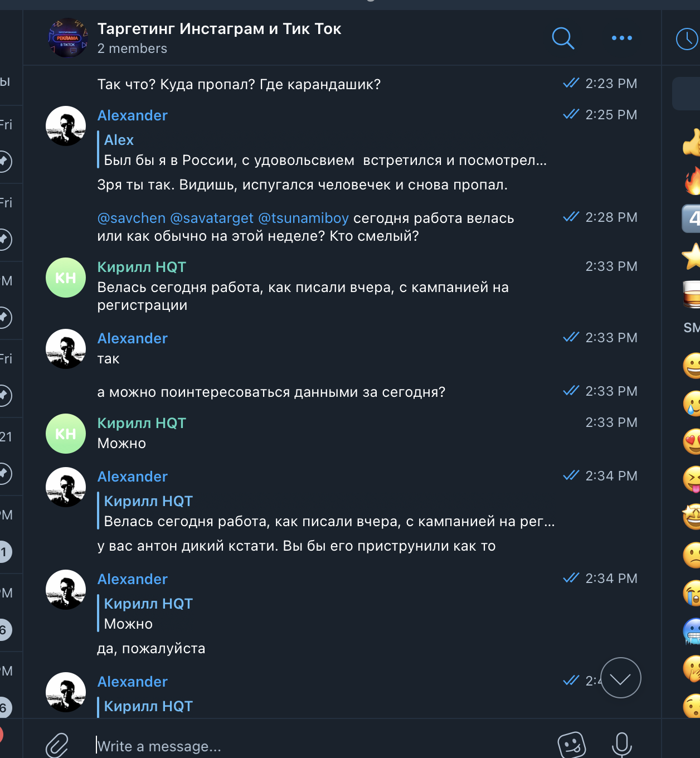Click the @savatarget mention link

tap(212, 218)
